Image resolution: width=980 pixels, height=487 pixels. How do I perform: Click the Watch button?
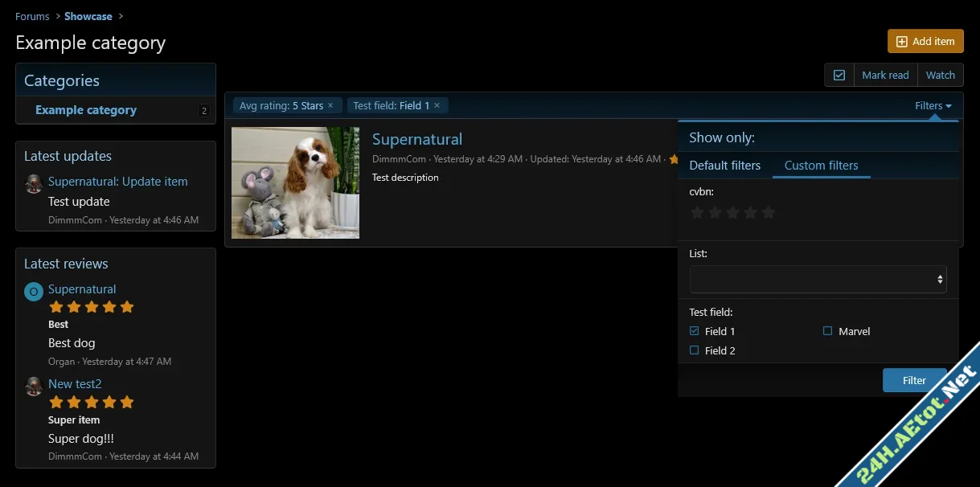tap(940, 74)
